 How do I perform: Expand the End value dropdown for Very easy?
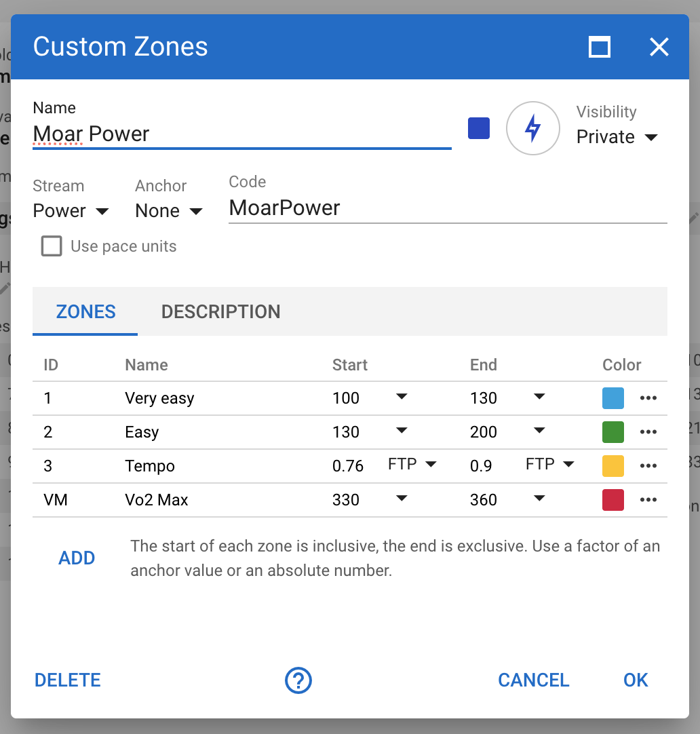(x=539, y=398)
